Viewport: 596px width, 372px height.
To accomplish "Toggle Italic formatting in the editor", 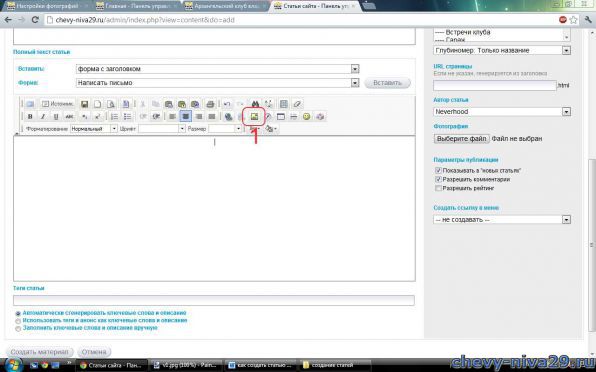I will click(x=43, y=117).
